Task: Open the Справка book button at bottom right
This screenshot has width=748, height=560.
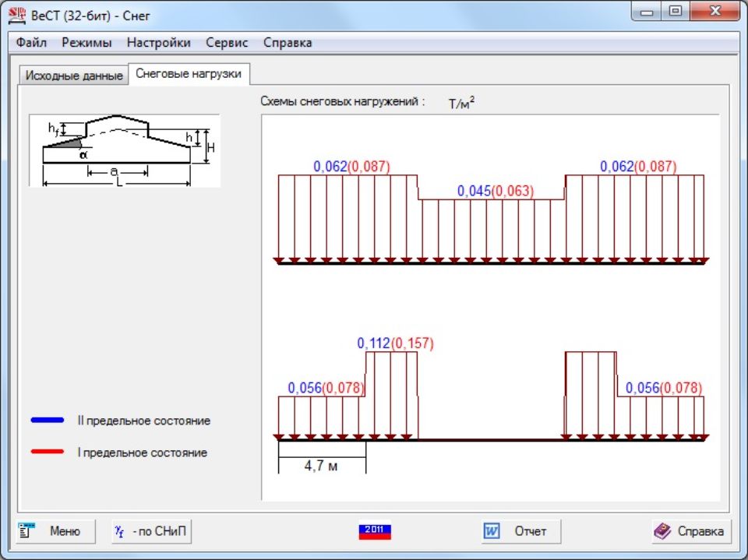Action: (690, 531)
